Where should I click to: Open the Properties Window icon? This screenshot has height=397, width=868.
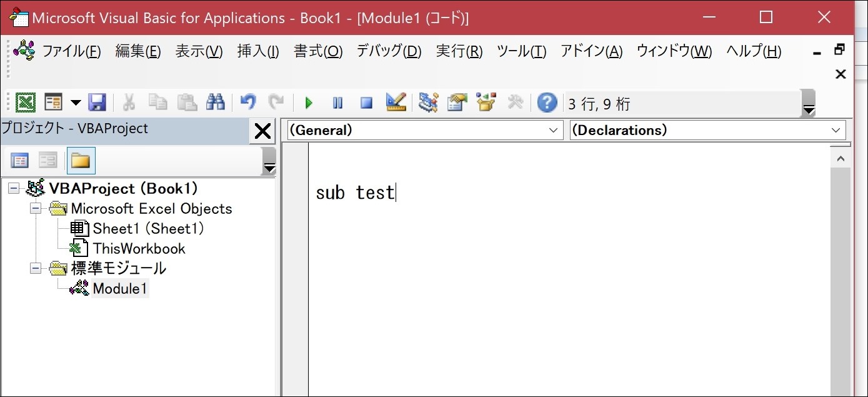pyautogui.click(x=457, y=102)
